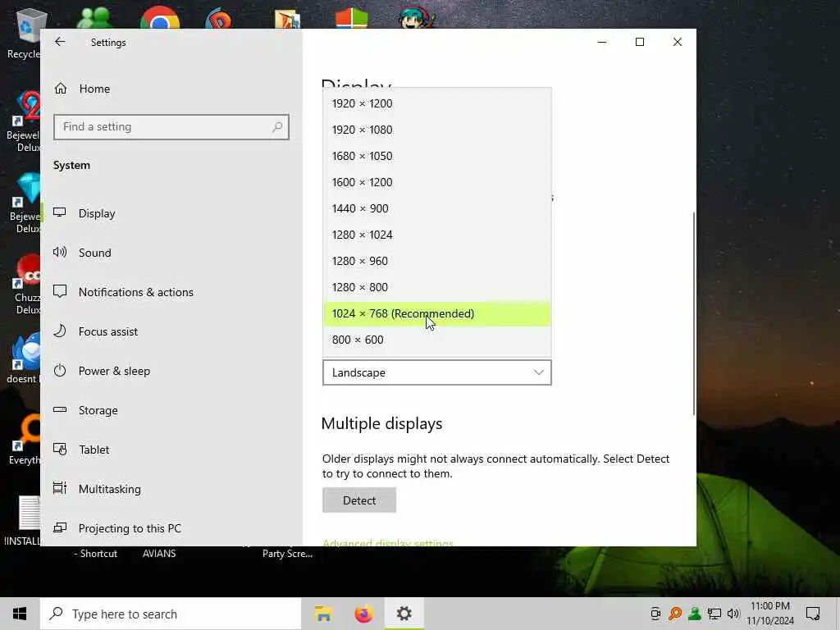Open the Action Center notifications icon

click(x=813, y=614)
